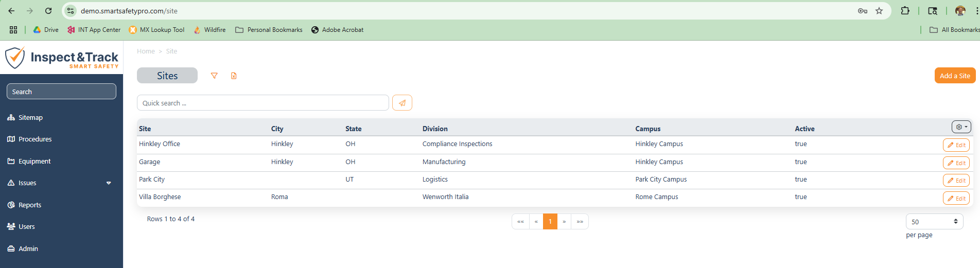The image size is (980, 268).
Task: Sort by the Active column header
Action: 804,129
